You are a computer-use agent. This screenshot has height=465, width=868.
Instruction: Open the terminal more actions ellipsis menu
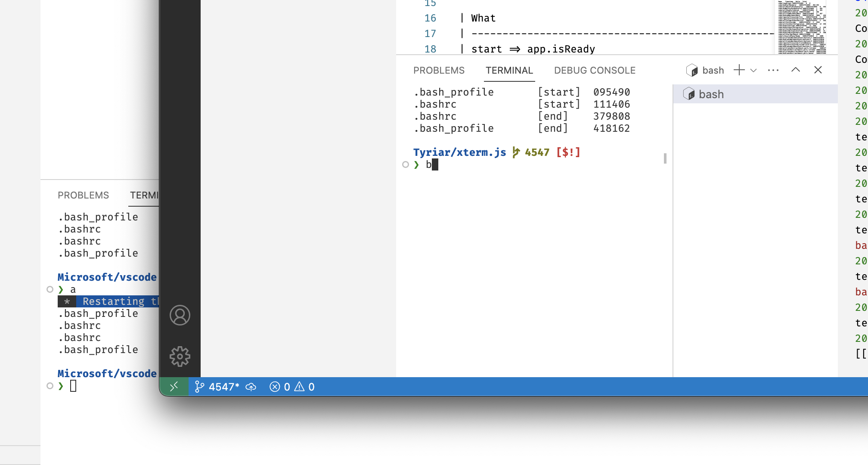point(773,70)
